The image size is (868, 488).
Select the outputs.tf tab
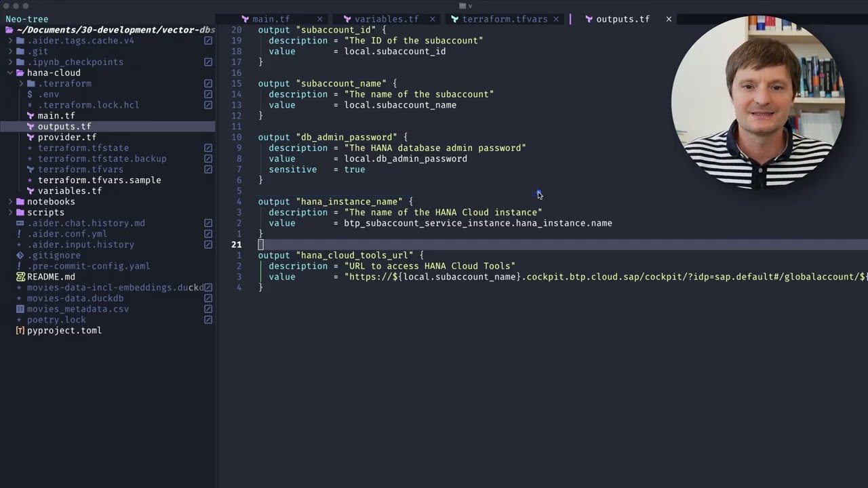point(623,19)
